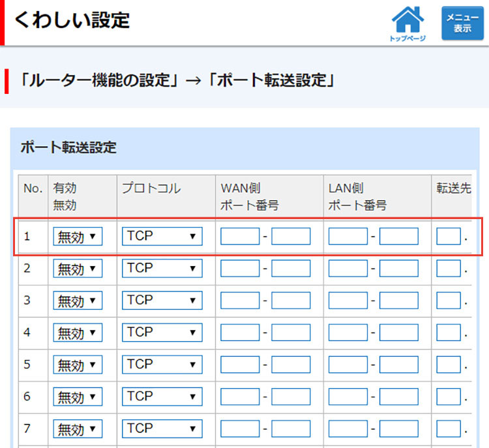489x448 pixels.
Task: Select the first WAN port field in row 2
Action: point(240,269)
